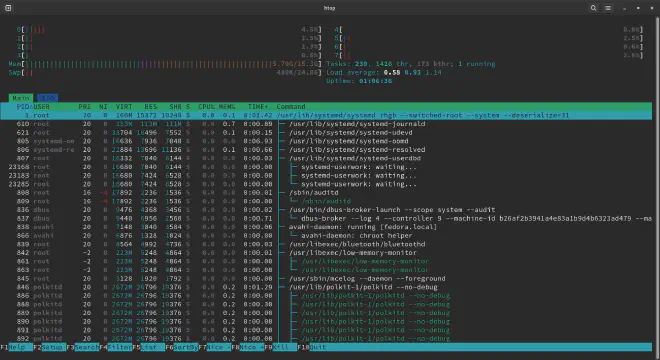Open a new terminal tab via the title bar icon

coord(8,8)
